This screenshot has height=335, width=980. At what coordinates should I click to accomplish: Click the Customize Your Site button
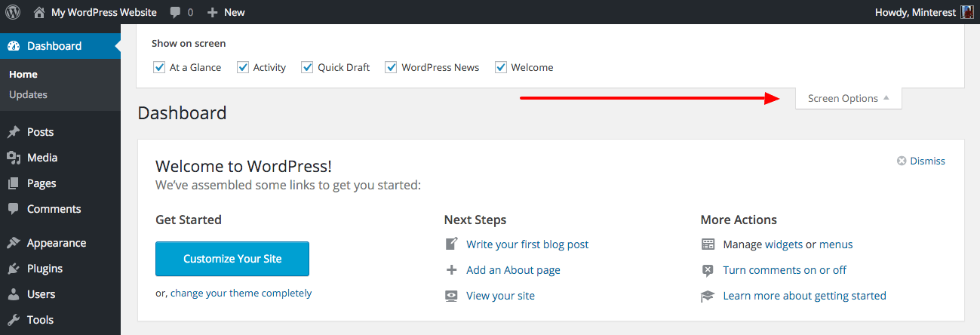[232, 259]
